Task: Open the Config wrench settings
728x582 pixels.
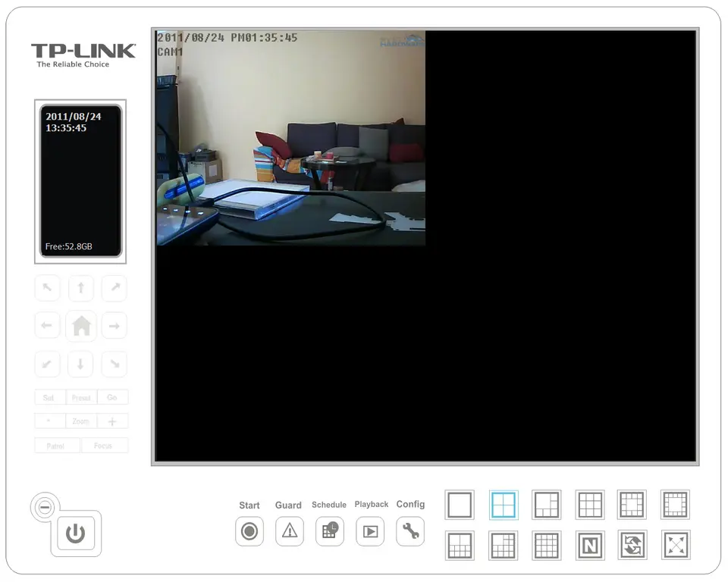Action: [410, 531]
